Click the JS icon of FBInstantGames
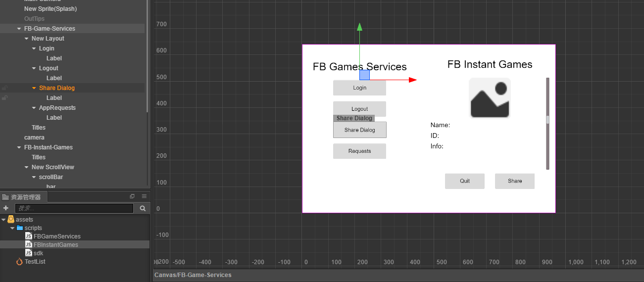The image size is (644, 282). [29, 244]
